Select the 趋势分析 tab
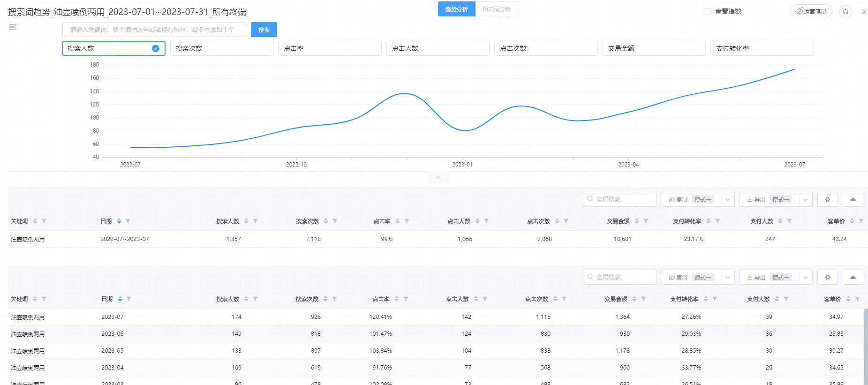 click(x=456, y=9)
